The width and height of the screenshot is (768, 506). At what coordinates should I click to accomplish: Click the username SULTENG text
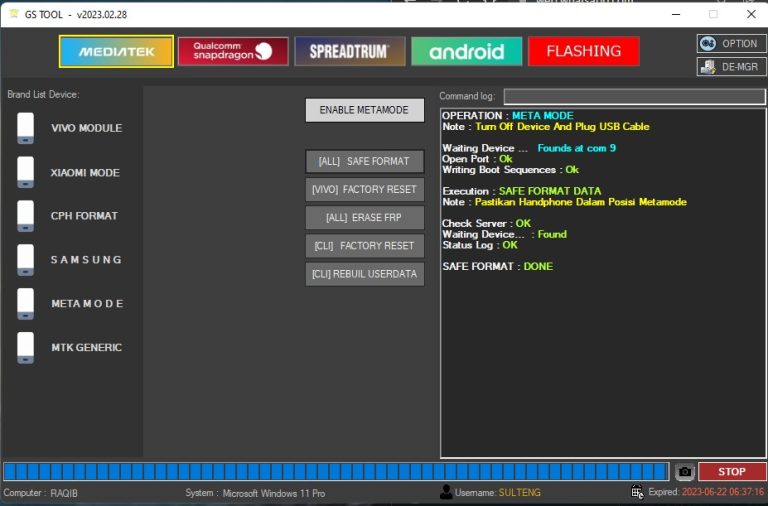(x=519, y=492)
